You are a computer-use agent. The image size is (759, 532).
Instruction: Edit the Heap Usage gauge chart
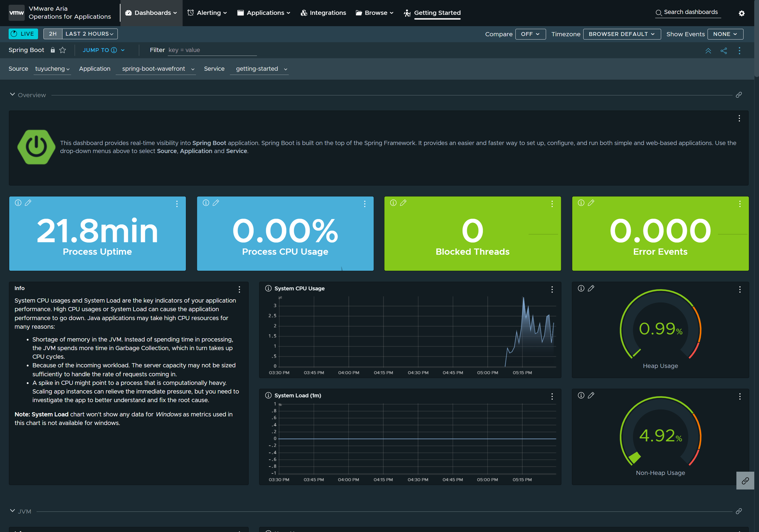(x=591, y=288)
